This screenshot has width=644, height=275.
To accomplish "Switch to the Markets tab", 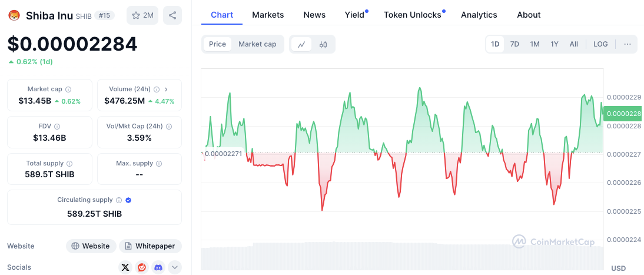I will (x=268, y=15).
